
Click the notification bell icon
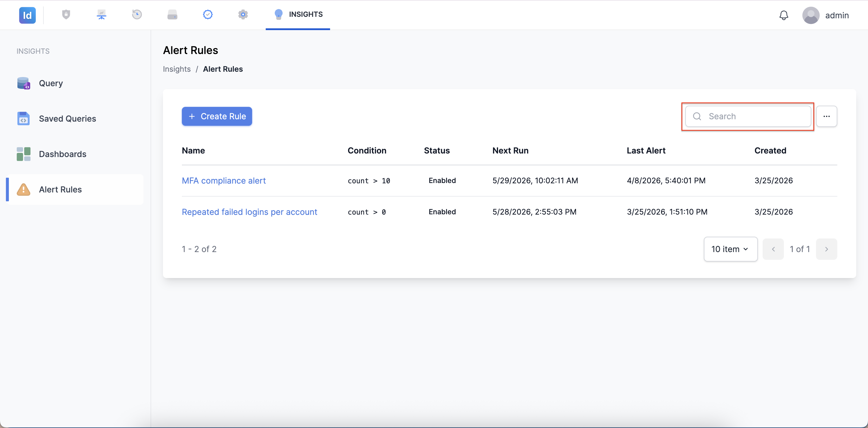point(784,15)
